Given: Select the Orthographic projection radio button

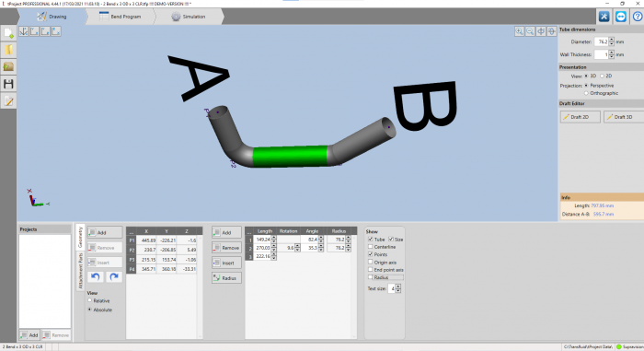Looking at the screenshot, I should click(586, 93).
